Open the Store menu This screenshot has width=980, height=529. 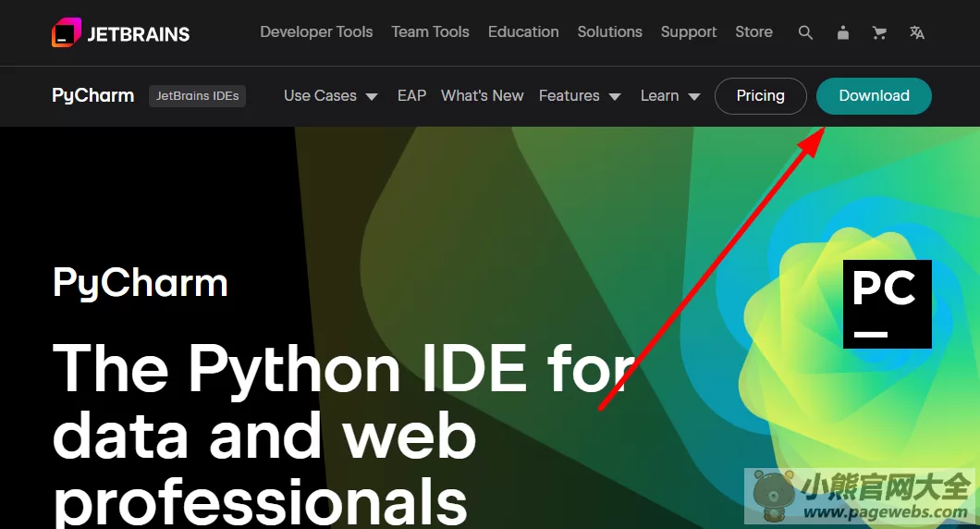click(753, 31)
